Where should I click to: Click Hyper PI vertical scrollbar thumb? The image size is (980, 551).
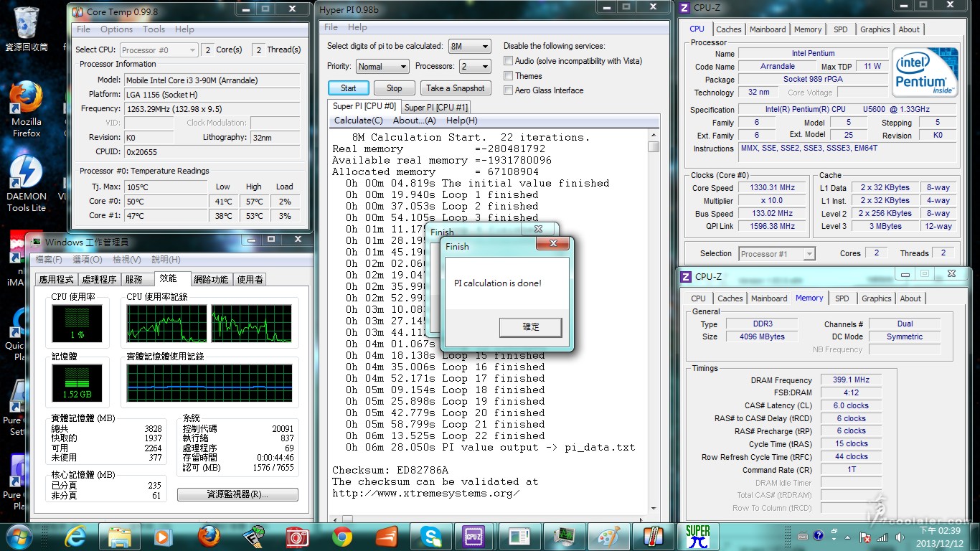[654, 146]
